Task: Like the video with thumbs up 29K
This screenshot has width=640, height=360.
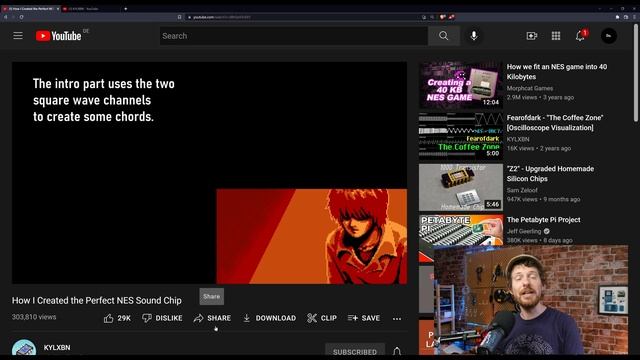Action: tap(118, 318)
